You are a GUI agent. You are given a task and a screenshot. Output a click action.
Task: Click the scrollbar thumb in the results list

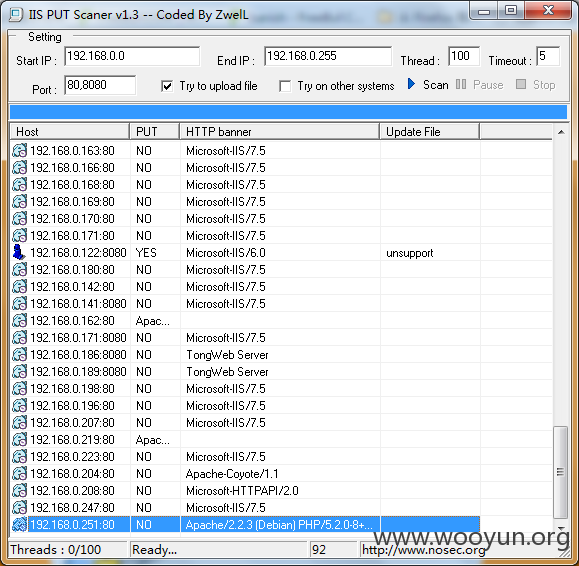[x=561, y=473]
